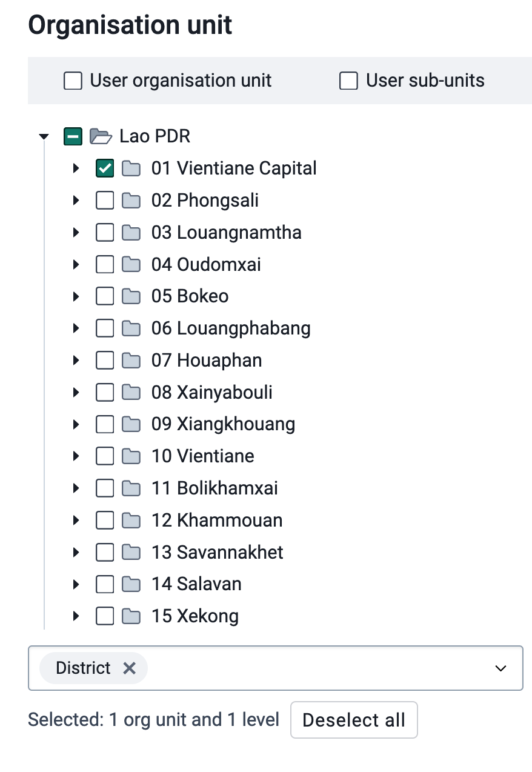Viewport: 532px width, 772px height.
Task: Click the folder icon next to 09 Xiangkhouang
Action: point(131,424)
